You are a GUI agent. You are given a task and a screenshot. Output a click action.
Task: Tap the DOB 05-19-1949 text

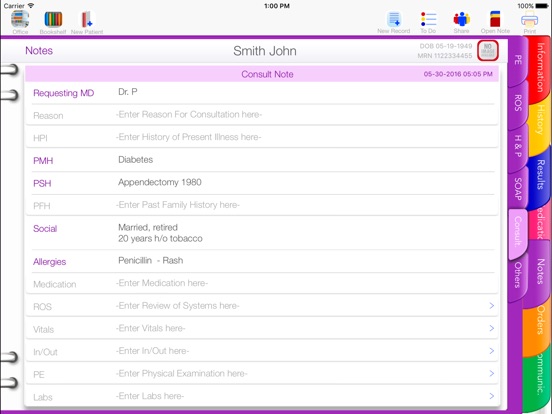click(446, 46)
